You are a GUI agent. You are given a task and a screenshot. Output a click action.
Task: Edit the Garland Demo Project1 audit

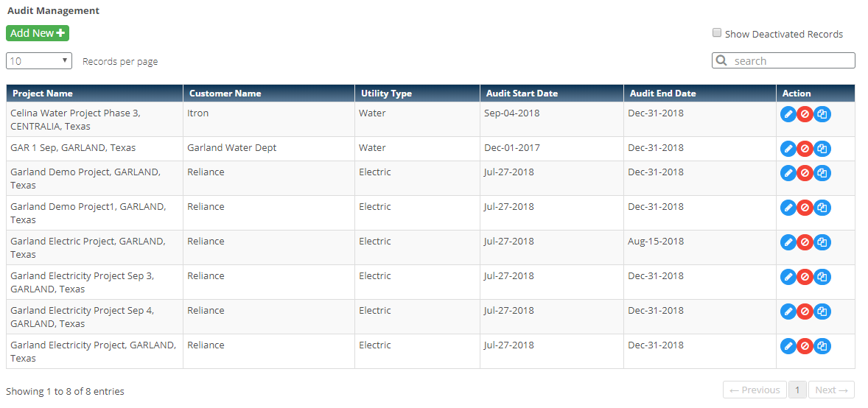pyautogui.click(x=788, y=208)
